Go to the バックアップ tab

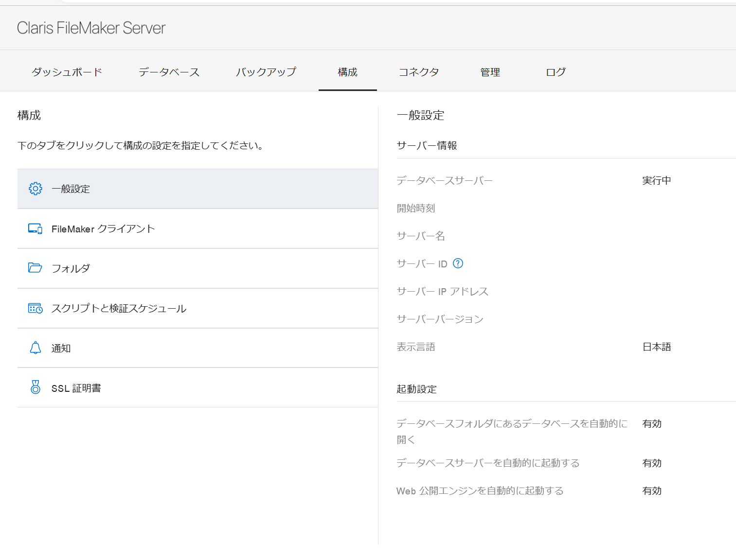[266, 72]
